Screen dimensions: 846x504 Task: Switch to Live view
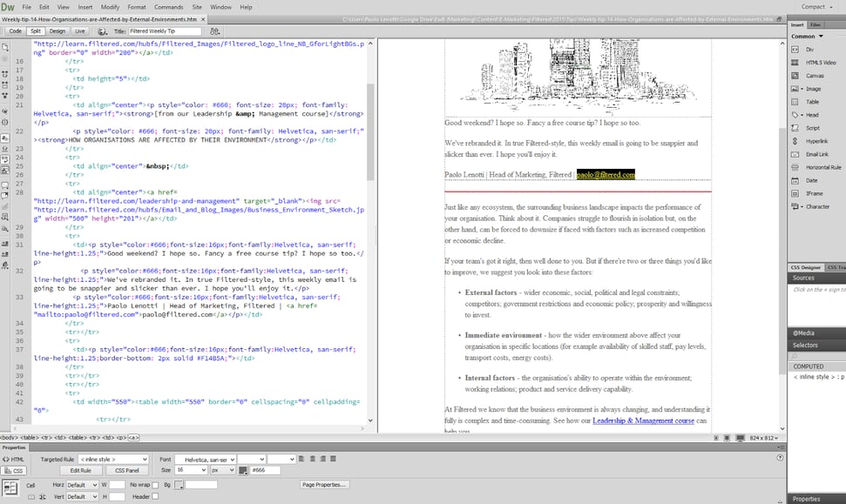tap(80, 31)
